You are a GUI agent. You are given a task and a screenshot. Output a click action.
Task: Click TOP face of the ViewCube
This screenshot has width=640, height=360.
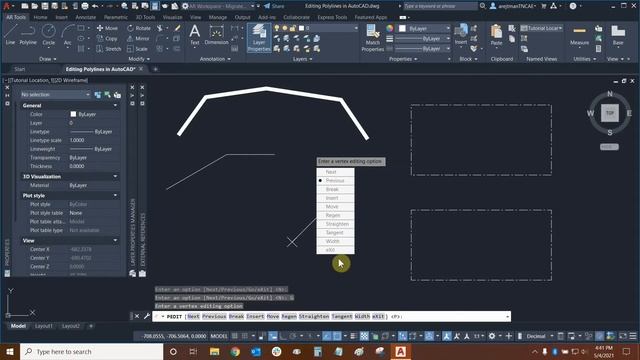[x=610, y=113]
